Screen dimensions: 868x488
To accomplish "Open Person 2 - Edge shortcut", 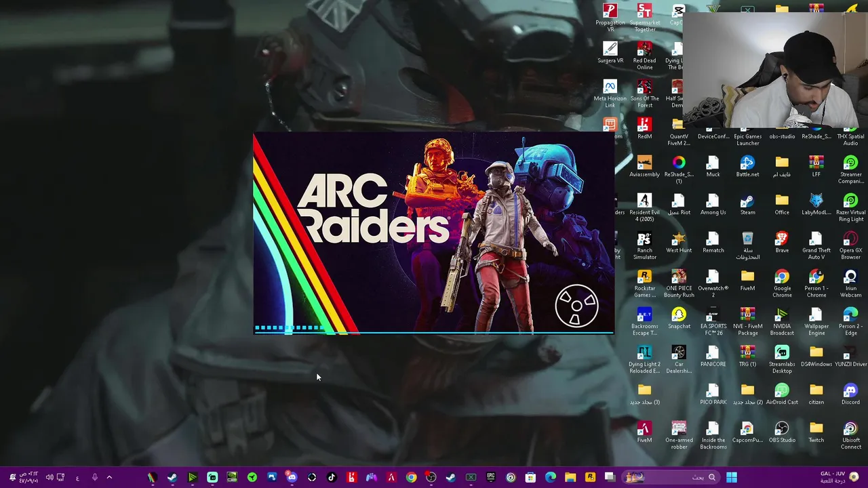I will coord(850,321).
